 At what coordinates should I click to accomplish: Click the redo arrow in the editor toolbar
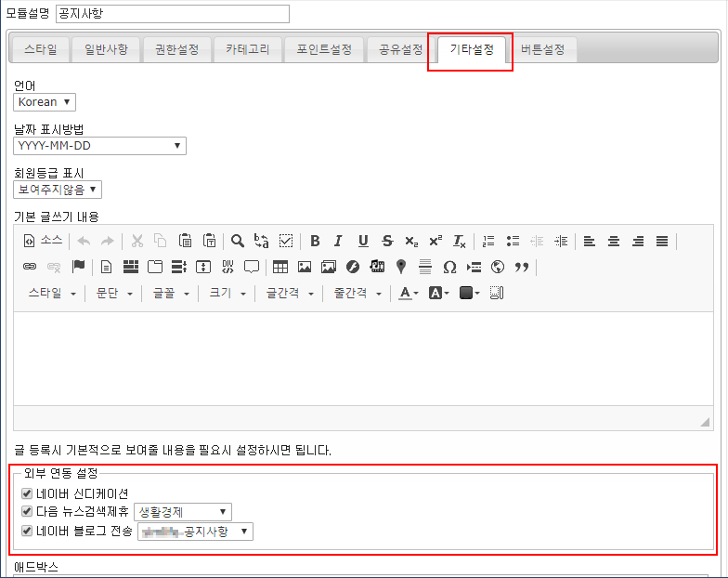[x=108, y=242]
